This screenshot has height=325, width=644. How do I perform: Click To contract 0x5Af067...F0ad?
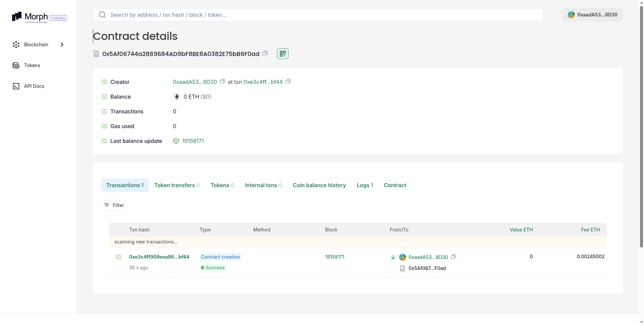point(427,268)
